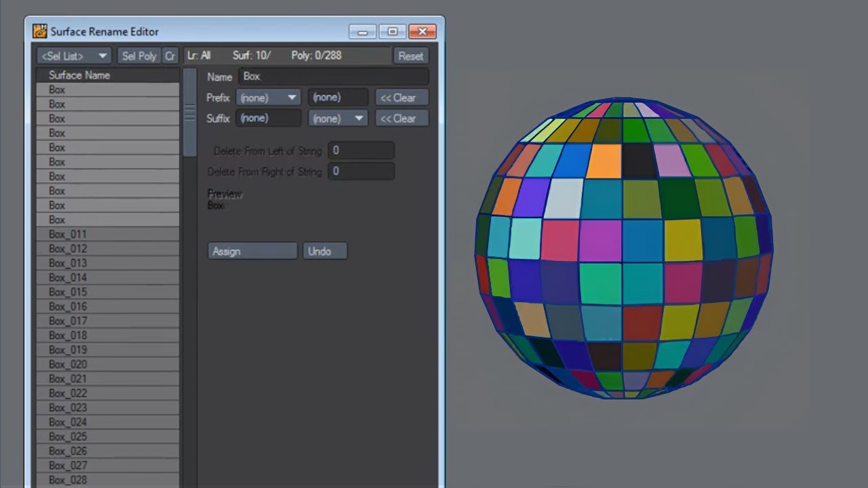Clear the Prefix with its Clear button
The width and height of the screenshot is (868, 488).
(x=401, y=98)
